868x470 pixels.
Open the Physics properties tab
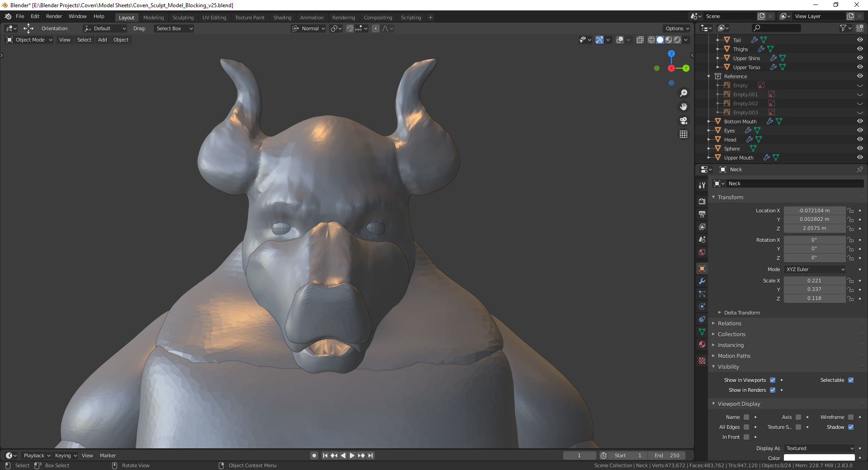(702, 306)
